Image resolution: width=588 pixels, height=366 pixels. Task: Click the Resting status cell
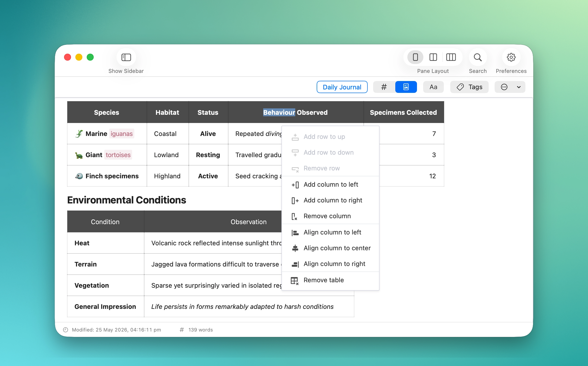pyautogui.click(x=208, y=155)
